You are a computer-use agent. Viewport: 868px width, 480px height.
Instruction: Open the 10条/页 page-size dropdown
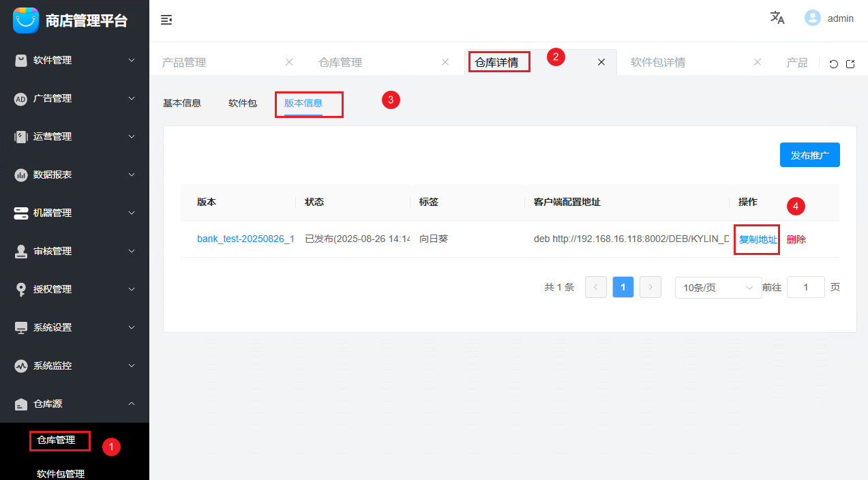tap(718, 287)
